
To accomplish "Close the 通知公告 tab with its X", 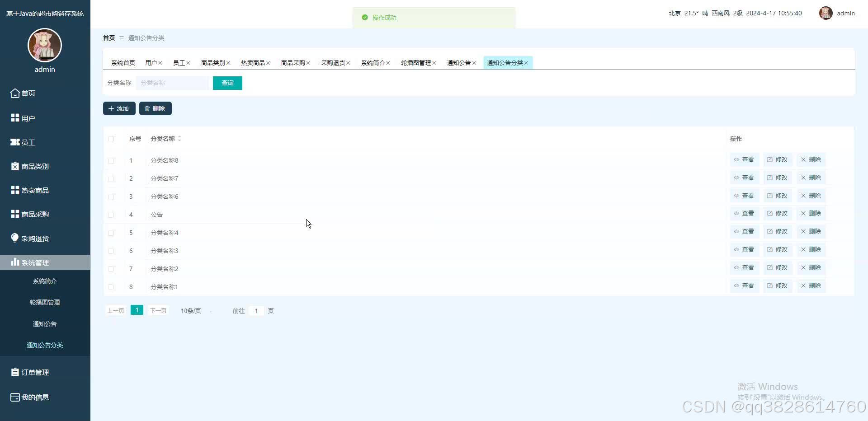I will coord(474,63).
